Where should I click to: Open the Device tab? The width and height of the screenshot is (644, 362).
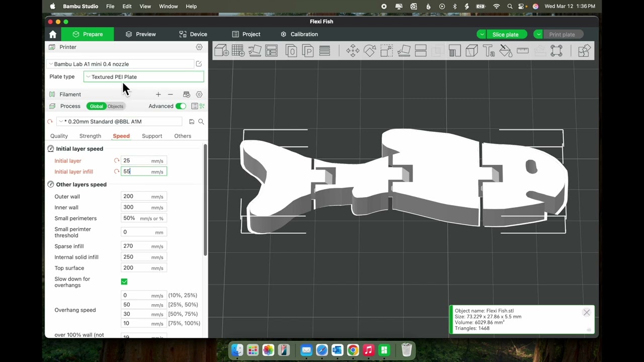point(193,34)
